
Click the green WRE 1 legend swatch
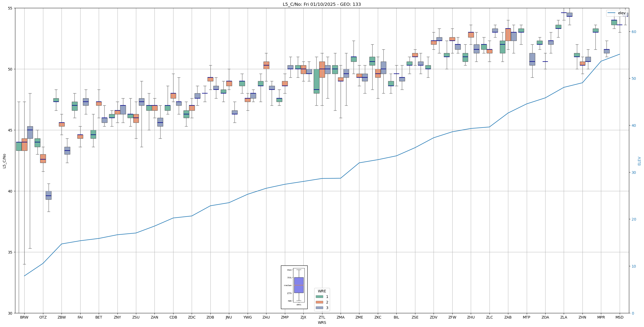[x=319, y=297]
